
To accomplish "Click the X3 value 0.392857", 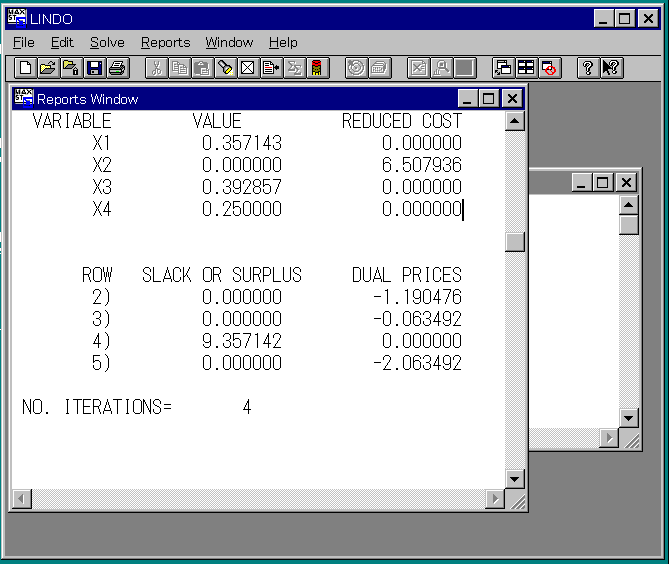I will pos(242,187).
